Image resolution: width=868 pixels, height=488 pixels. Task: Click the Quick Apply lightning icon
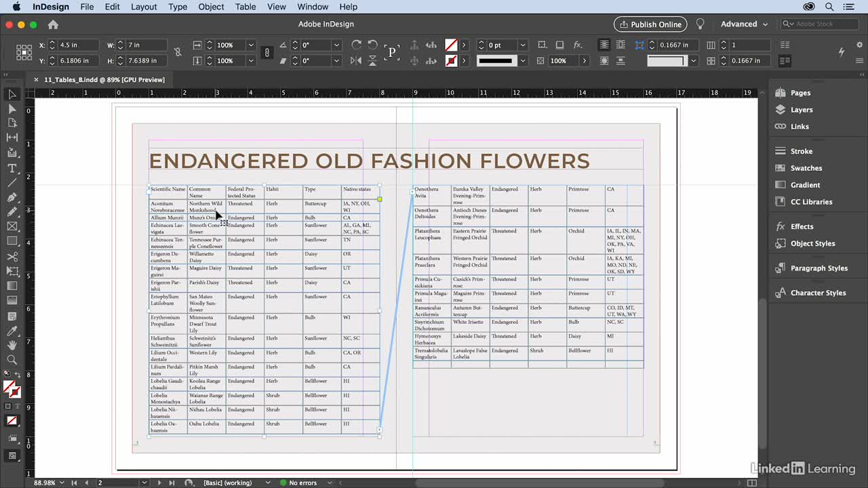(x=842, y=52)
